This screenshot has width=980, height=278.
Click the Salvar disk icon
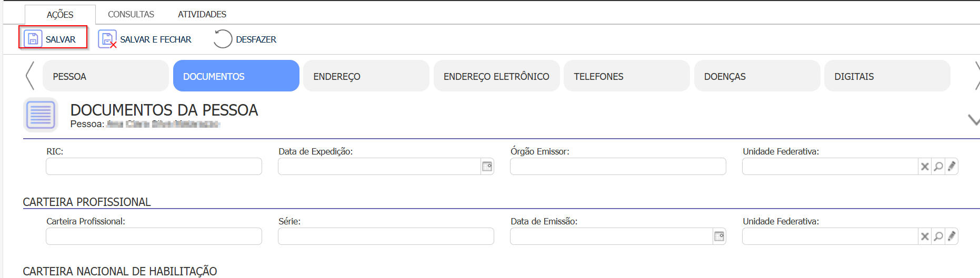(33, 39)
